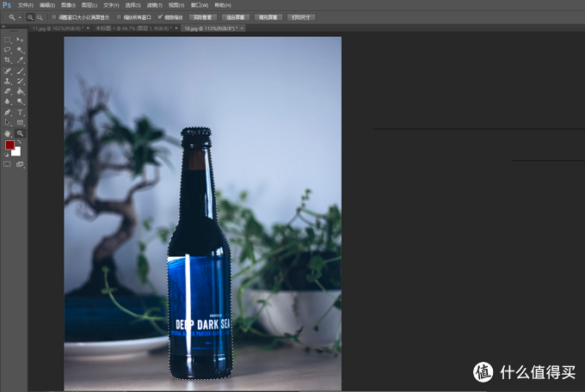This screenshot has height=392, width=585.
Task: Switch to the 11.jpg document tab
Action: click(x=57, y=28)
